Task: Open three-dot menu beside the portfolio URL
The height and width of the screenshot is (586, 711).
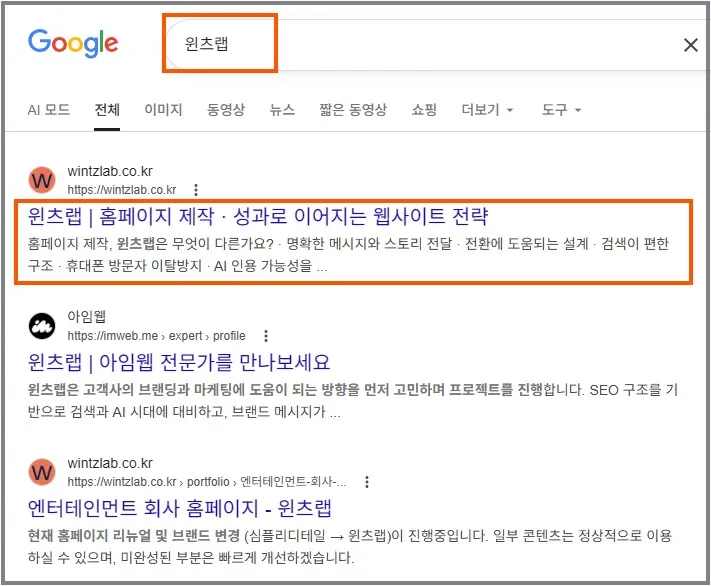Action: click(x=367, y=482)
